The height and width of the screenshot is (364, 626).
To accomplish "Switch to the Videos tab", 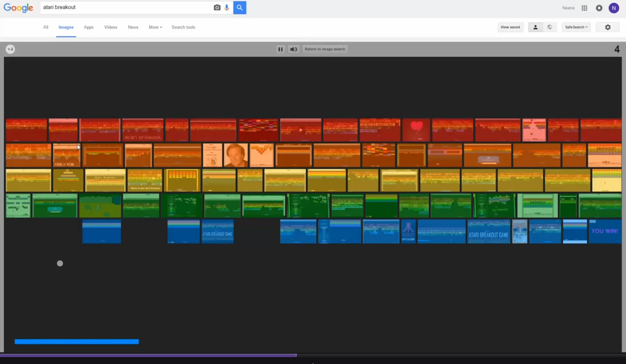I will click(110, 27).
